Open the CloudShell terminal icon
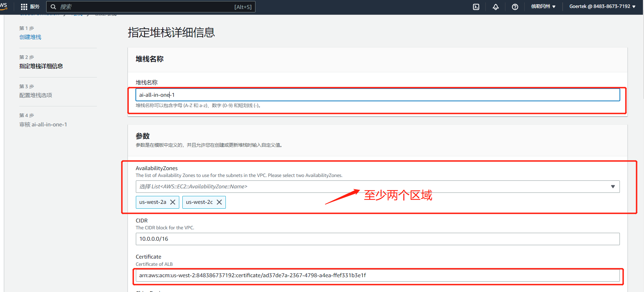 pyautogui.click(x=476, y=7)
